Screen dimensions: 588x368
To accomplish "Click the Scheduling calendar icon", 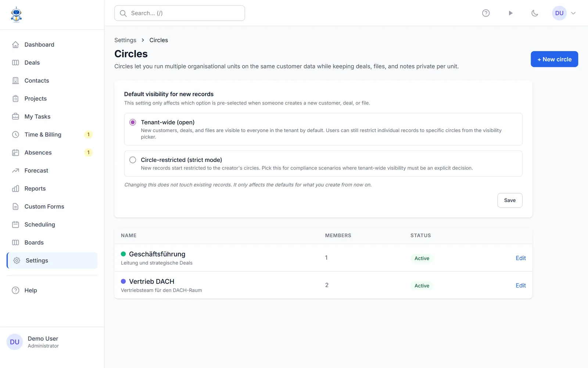I will [15, 224].
